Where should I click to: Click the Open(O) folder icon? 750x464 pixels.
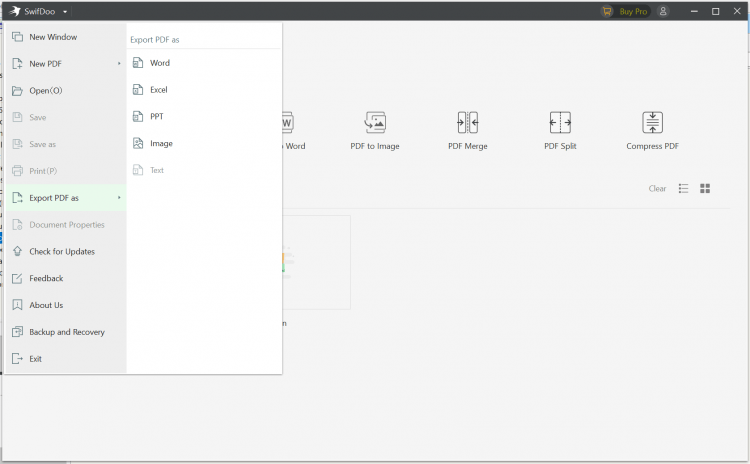17,90
